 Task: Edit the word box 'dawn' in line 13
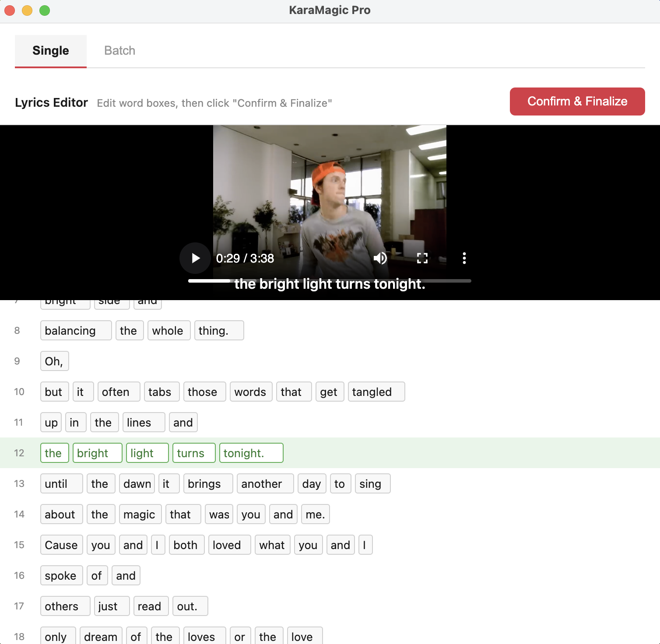pos(137,484)
